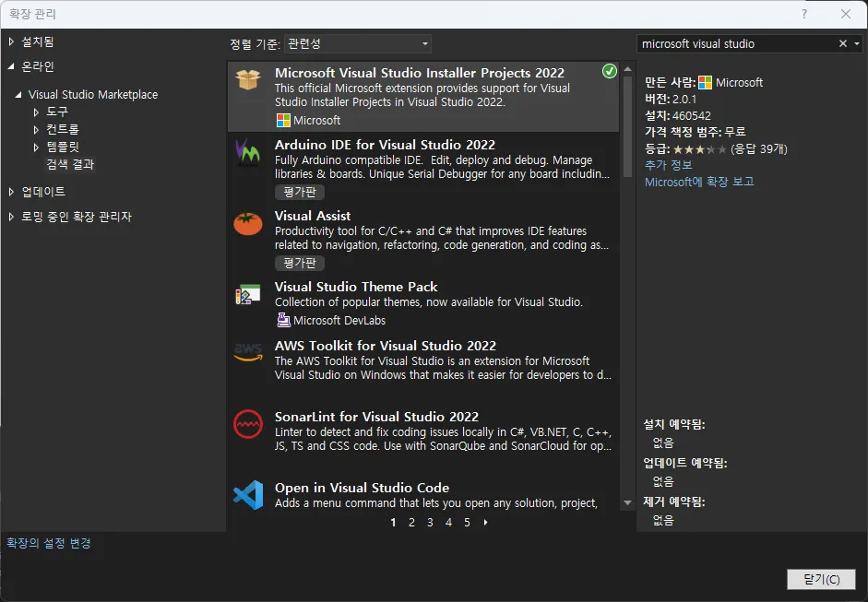Image resolution: width=868 pixels, height=602 pixels.
Task: Open the 정렬 기준 sort dropdown
Action: click(x=358, y=43)
